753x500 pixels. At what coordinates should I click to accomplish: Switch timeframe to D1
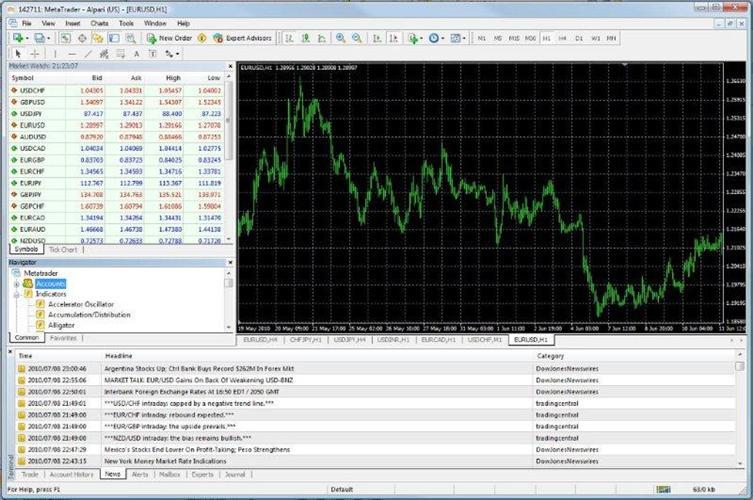point(579,38)
